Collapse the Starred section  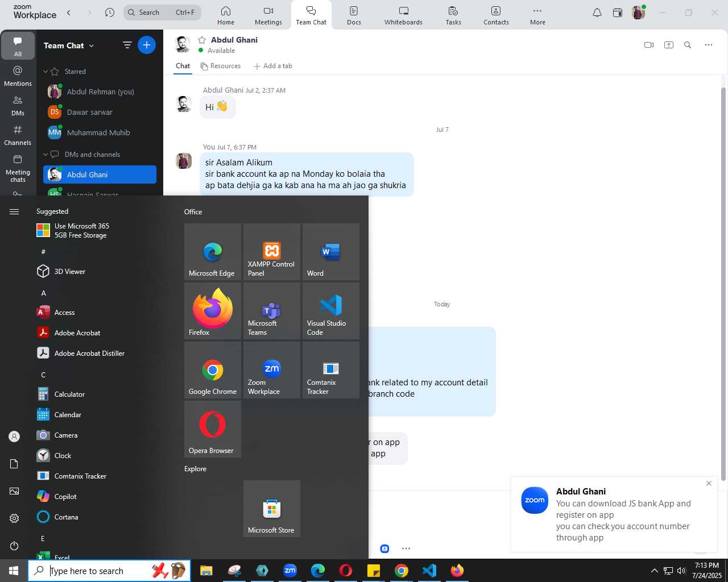point(46,72)
